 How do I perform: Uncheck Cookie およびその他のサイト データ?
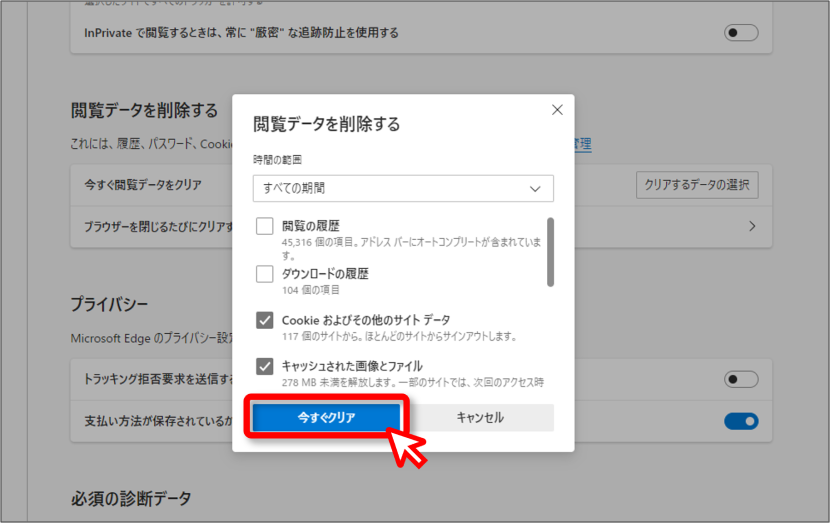coord(265,320)
